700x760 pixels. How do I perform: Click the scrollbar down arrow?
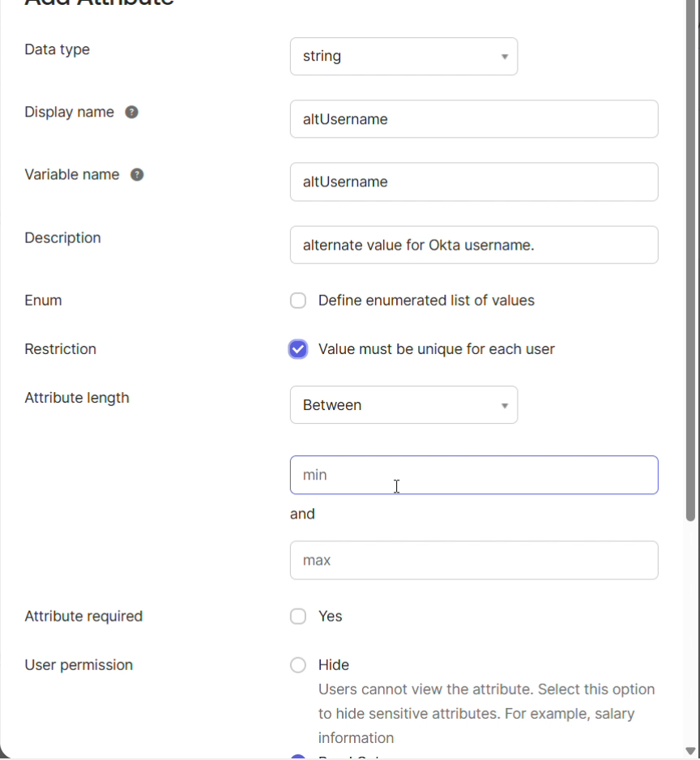(690, 751)
